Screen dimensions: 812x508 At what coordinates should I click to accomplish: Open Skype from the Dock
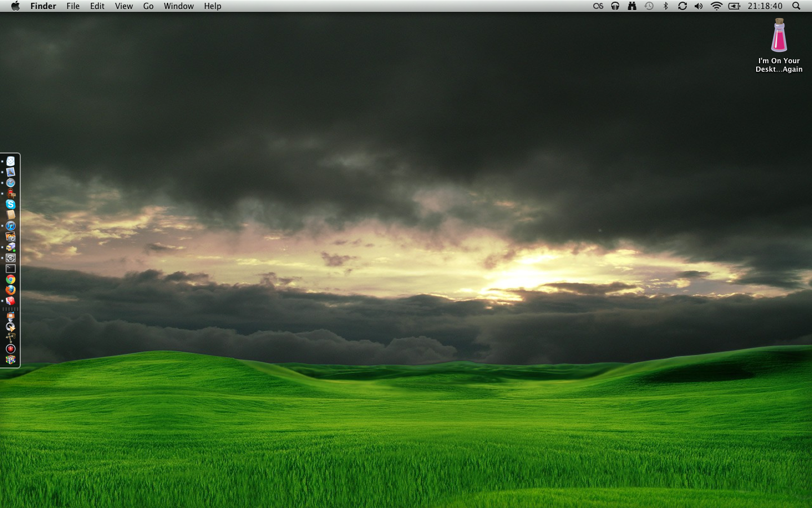coord(11,204)
